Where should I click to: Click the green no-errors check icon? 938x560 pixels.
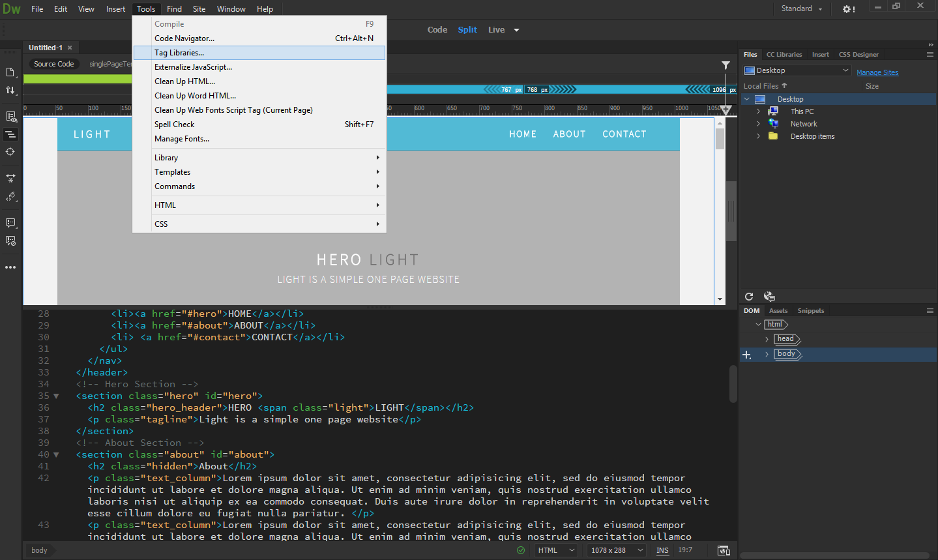click(x=521, y=550)
